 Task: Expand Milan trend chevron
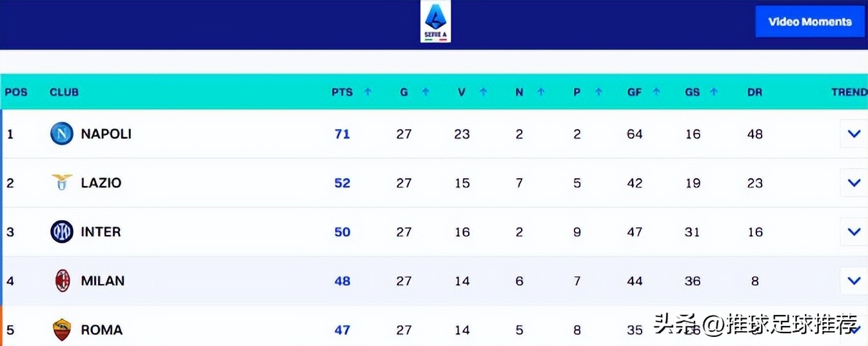point(854,281)
